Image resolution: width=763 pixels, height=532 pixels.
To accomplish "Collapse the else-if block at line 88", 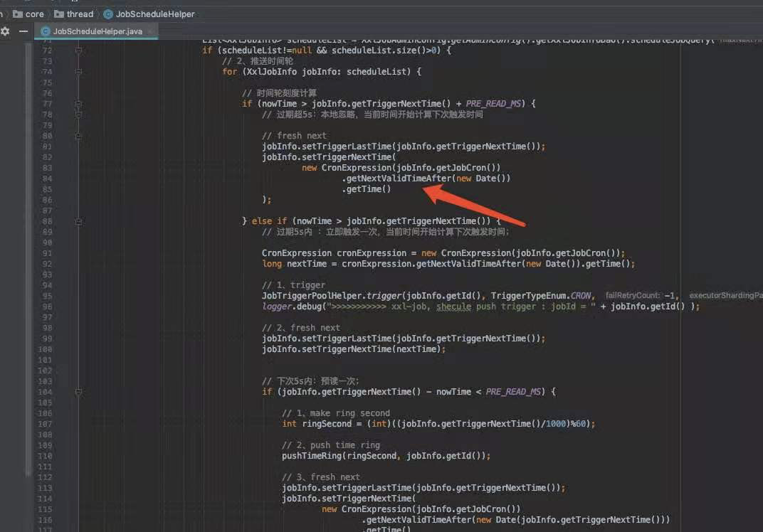I will click(x=78, y=221).
